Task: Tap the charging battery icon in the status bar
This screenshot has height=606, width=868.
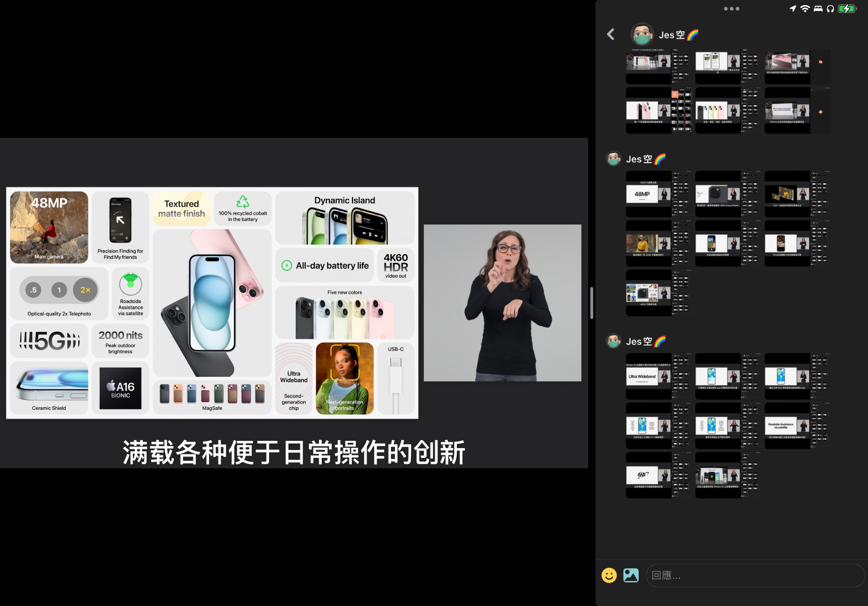Action: (847, 8)
